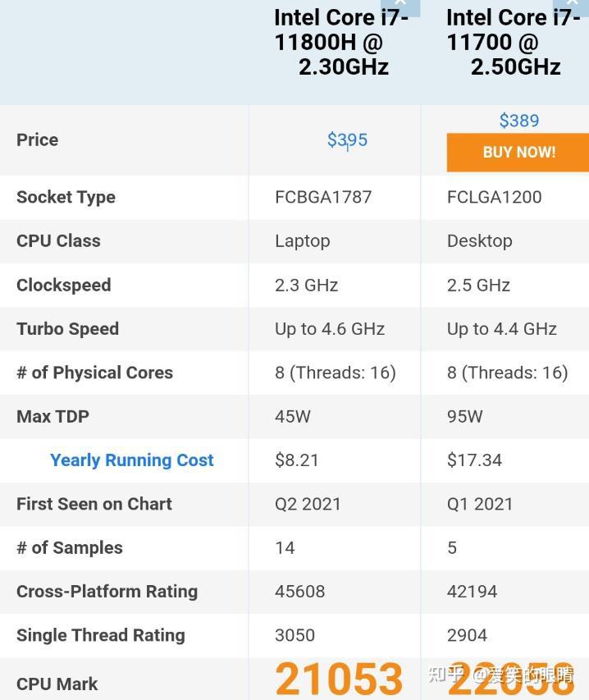Remove the i7-11700 column with its X

[573, 5]
